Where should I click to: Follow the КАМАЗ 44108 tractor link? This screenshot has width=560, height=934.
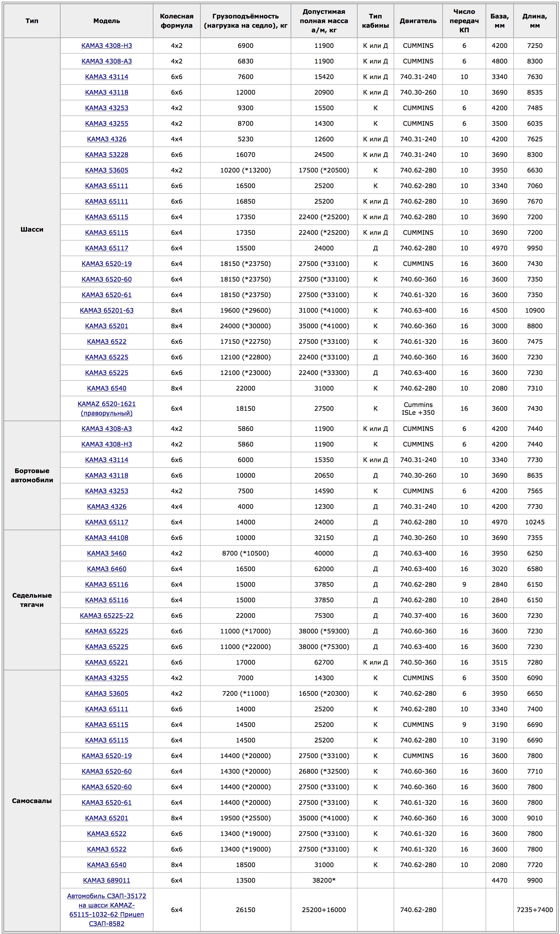pos(106,538)
